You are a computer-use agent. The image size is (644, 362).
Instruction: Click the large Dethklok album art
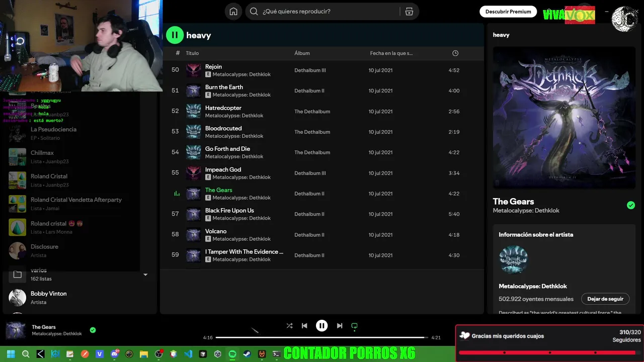pyautogui.click(x=564, y=118)
